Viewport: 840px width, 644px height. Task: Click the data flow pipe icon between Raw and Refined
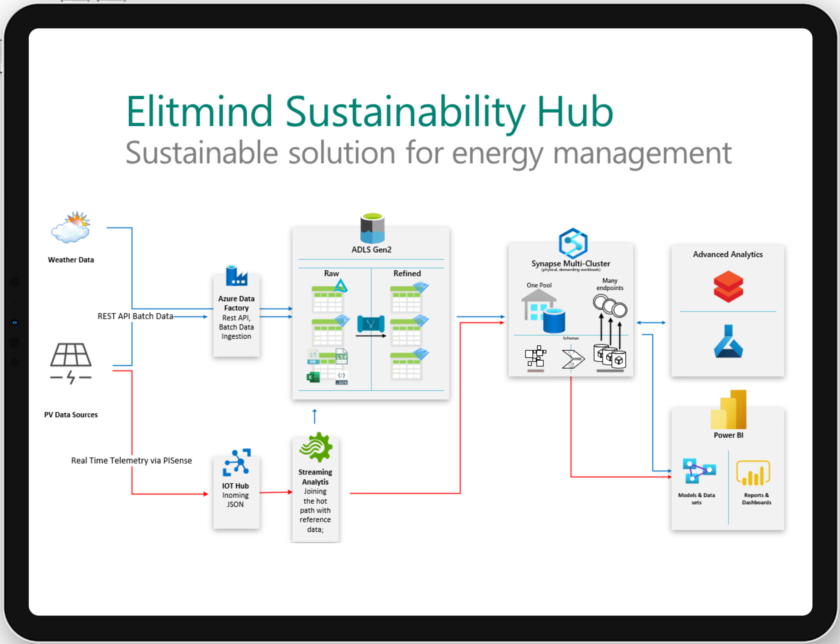pyautogui.click(x=371, y=324)
